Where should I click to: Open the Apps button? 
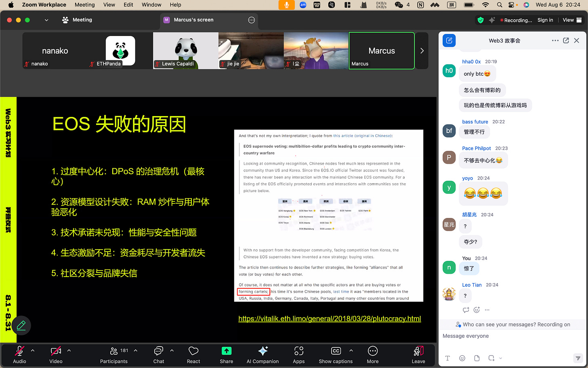point(299,355)
